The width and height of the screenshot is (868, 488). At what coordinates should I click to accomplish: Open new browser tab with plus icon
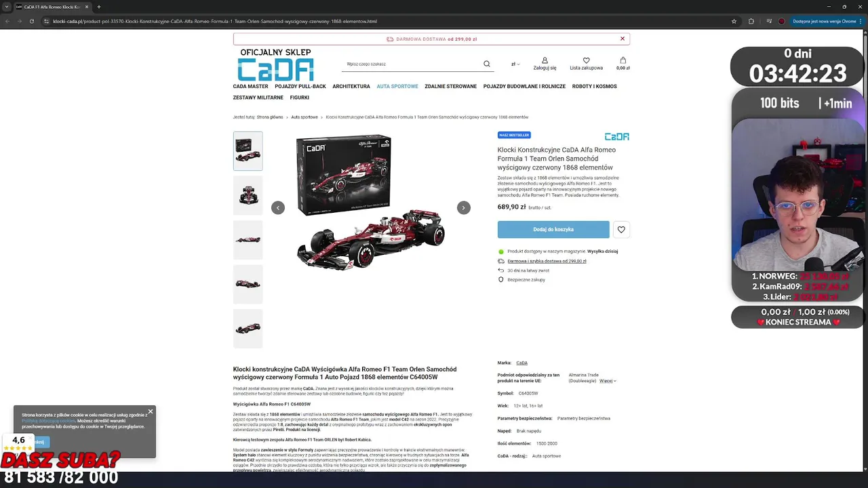(99, 7)
